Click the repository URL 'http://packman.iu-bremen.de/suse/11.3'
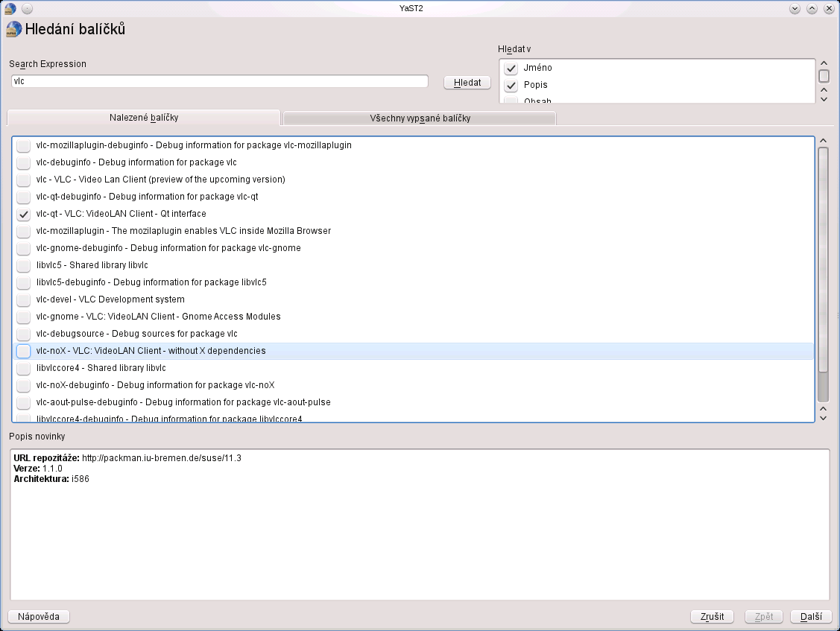 [161, 458]
